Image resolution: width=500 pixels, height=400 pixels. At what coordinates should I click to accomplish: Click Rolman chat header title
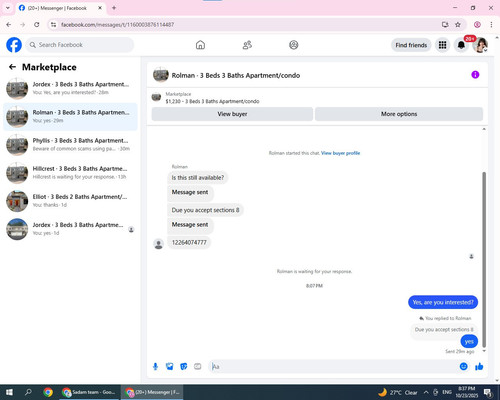(236, 75)
